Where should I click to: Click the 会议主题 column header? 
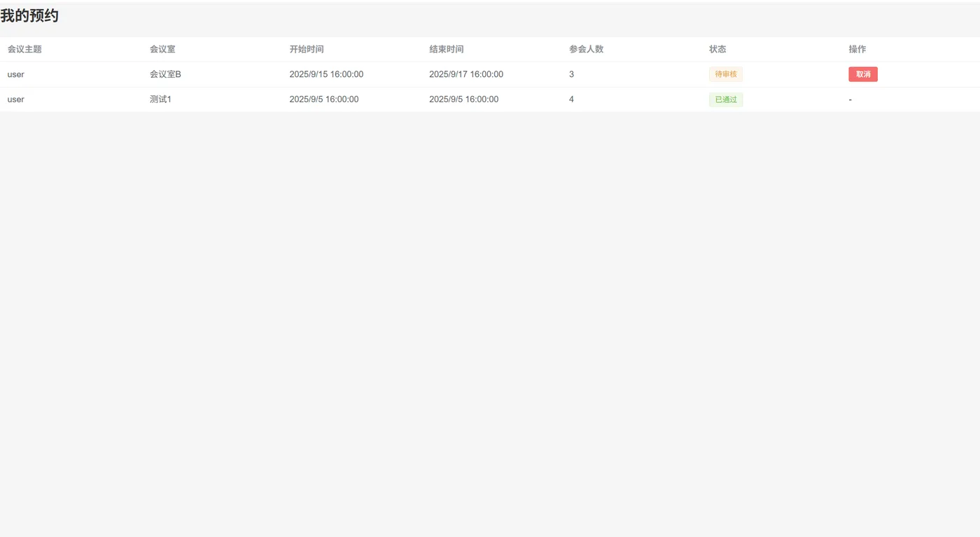click(24, 49)
